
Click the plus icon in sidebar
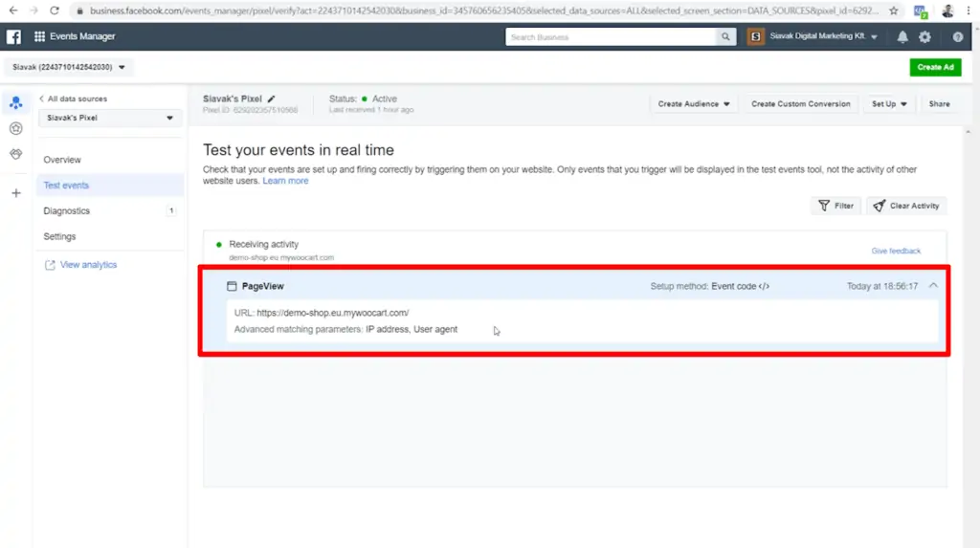click(x=16, y=193)
